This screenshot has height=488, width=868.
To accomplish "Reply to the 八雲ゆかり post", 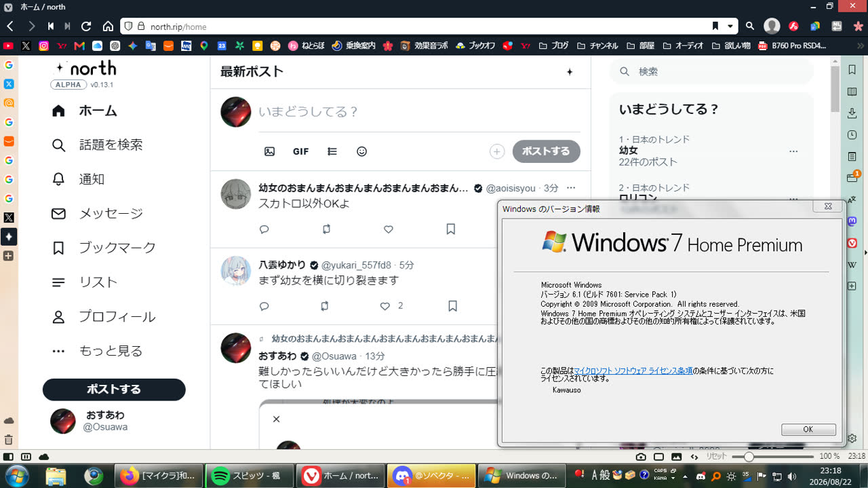I will coord(264,306).
